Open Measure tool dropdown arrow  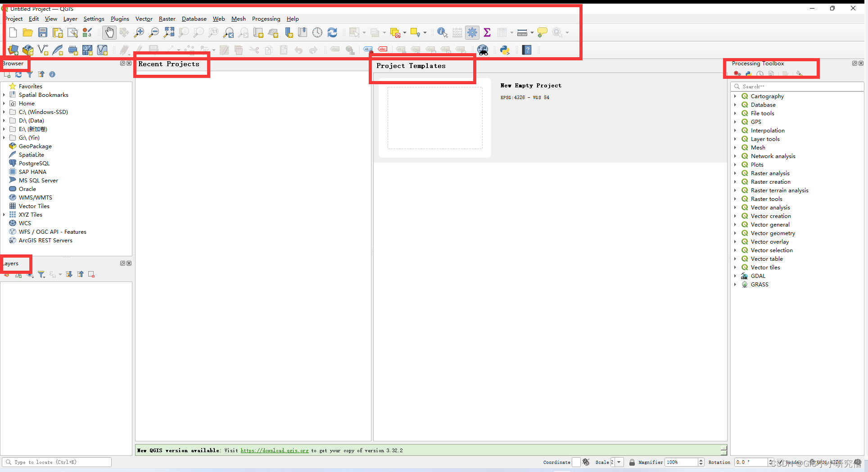[532, 32]
